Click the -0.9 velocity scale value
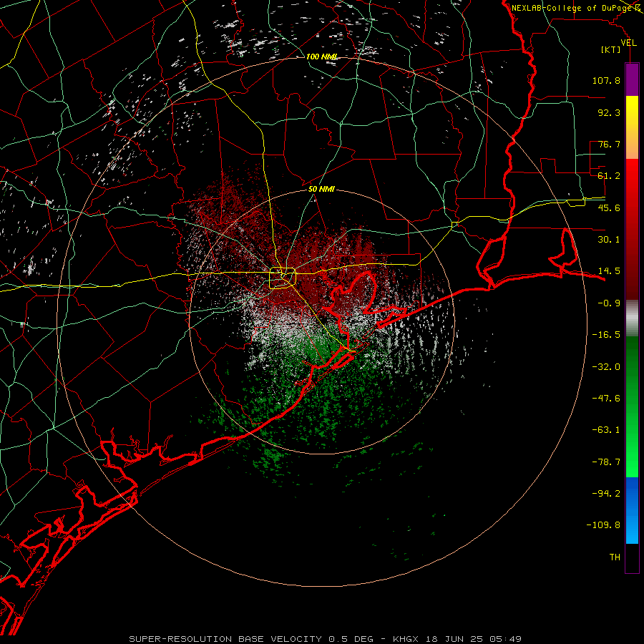This screenshot has width=644, height=644. (x=609, y=303)
